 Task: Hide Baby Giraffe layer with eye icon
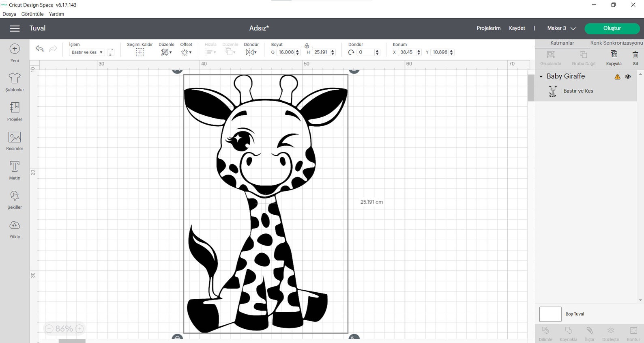click(628, 76)
